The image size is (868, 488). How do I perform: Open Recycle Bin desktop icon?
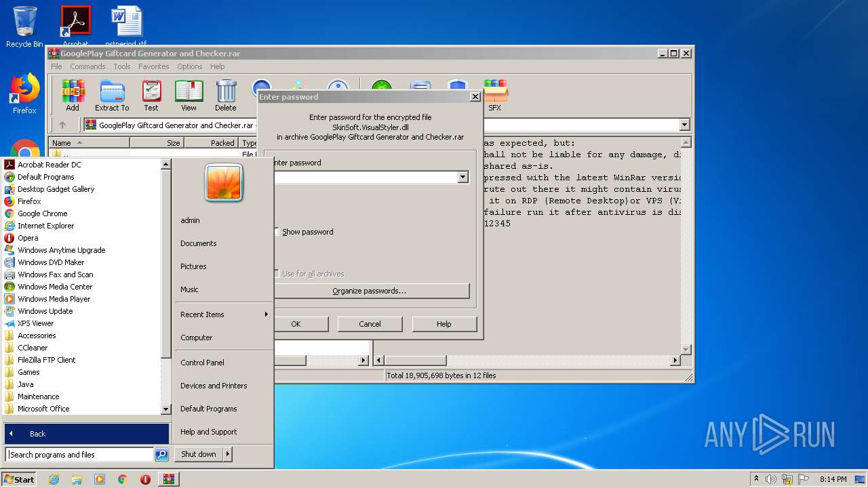pos(24,27)
